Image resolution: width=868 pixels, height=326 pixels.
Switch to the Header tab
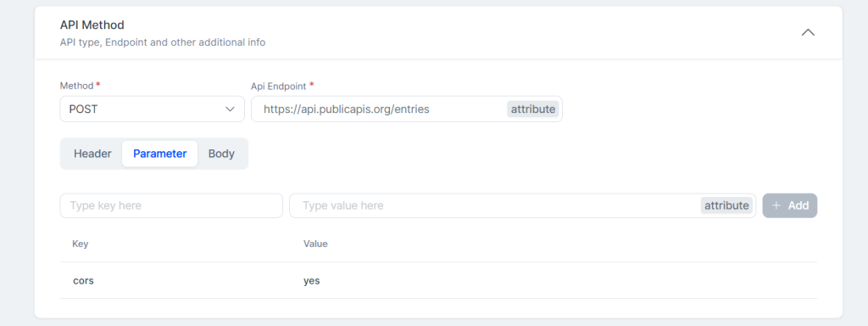point(92,154)
